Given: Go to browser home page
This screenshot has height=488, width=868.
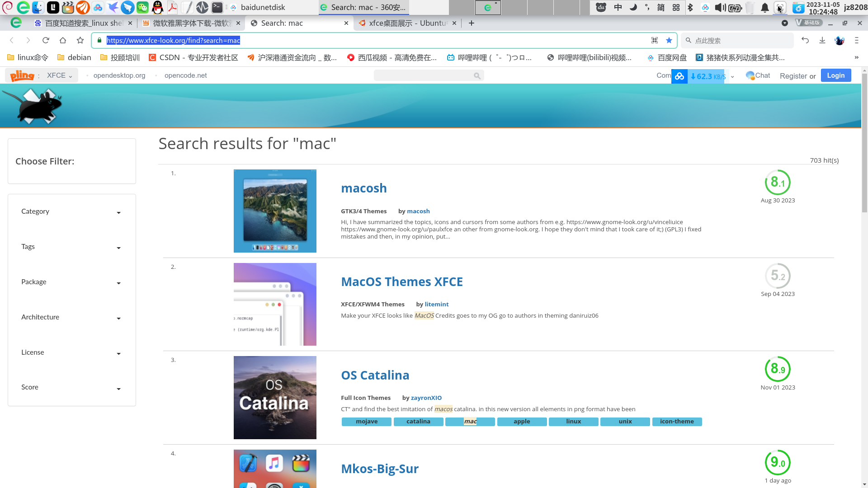Looking at the screenshot, I should 63,40.
